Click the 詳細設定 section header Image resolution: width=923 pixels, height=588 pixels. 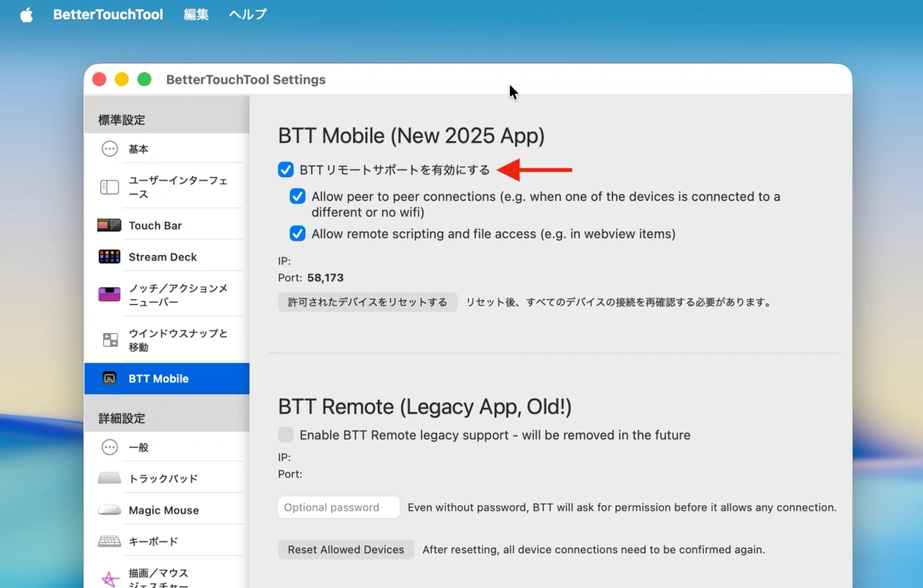122,418
